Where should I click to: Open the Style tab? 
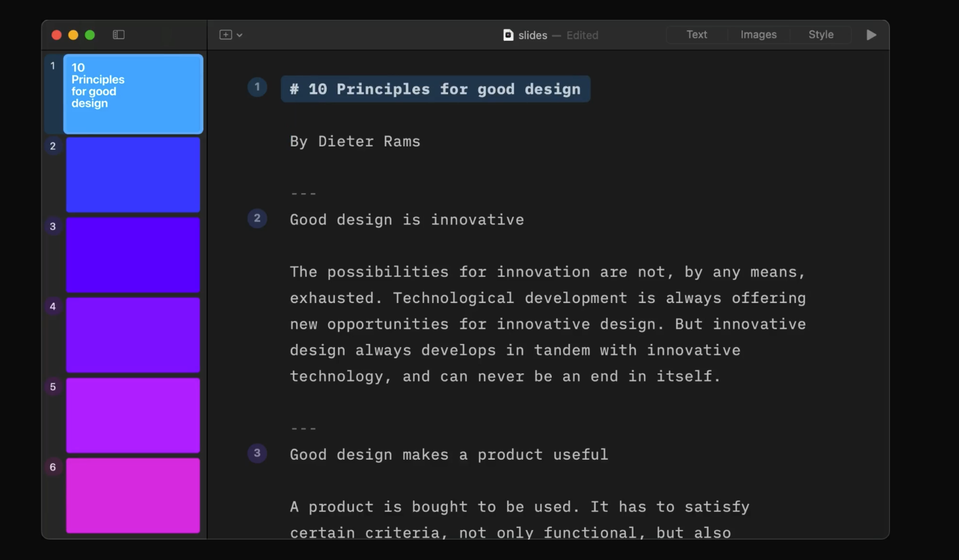pos(820,35)
